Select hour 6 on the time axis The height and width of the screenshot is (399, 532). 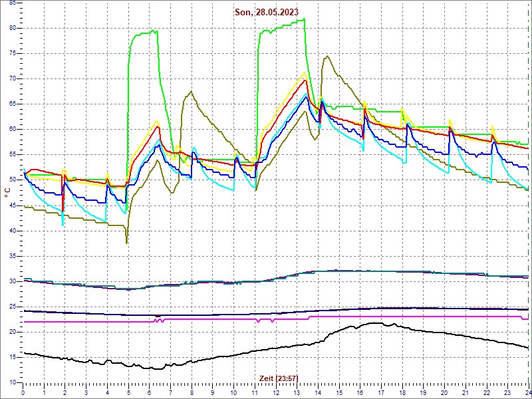tap(150, 392)
